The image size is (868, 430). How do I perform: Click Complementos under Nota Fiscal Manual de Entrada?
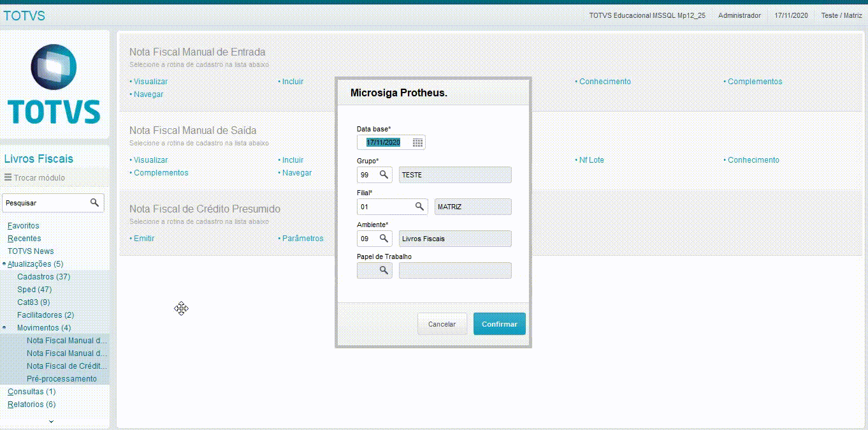pos(755,81)
